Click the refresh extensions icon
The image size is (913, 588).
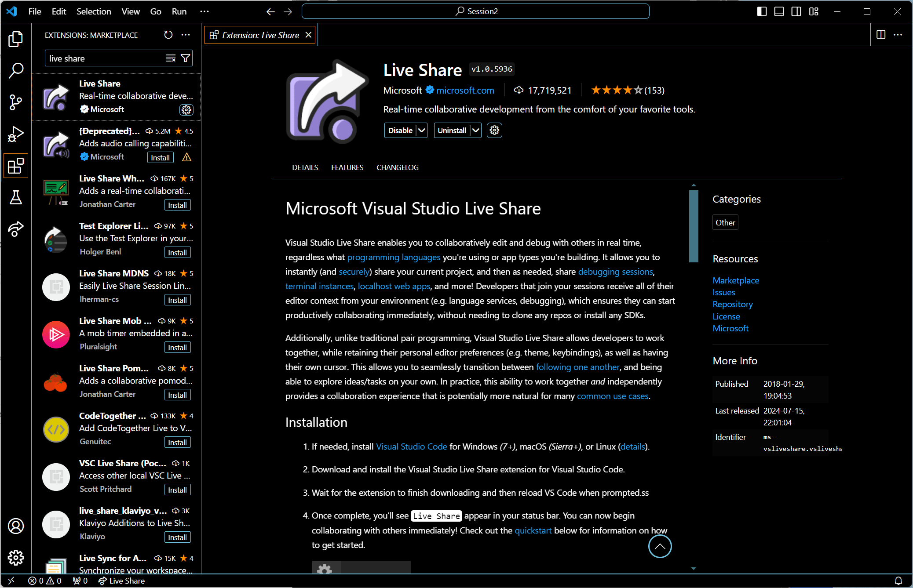[168, 35]
